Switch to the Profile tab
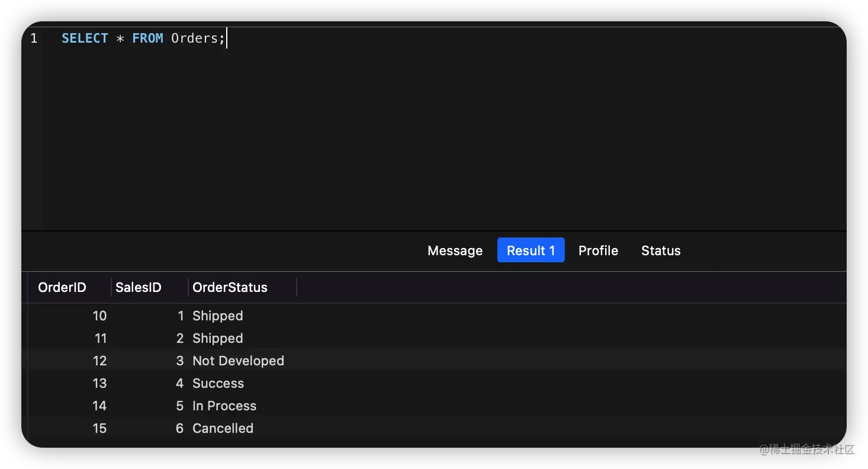The width and height of the screenshot is (868, 469). tap(598, 250)
